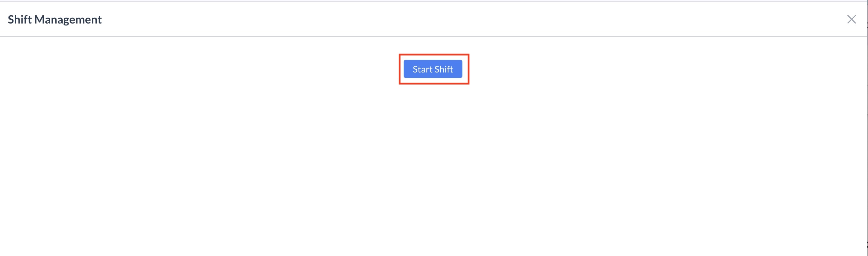Close the Shift Management dialog
This screenshot has height=256, width=868.
pyautogui.click(x=851, y=20)
